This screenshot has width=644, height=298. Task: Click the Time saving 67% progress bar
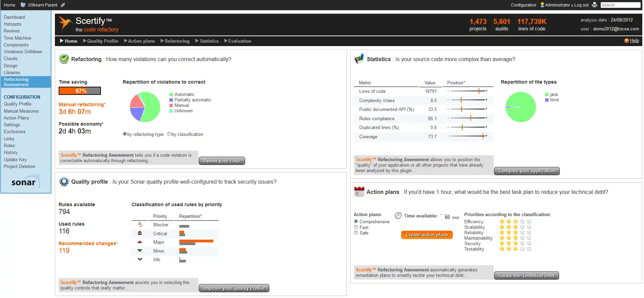80,91
